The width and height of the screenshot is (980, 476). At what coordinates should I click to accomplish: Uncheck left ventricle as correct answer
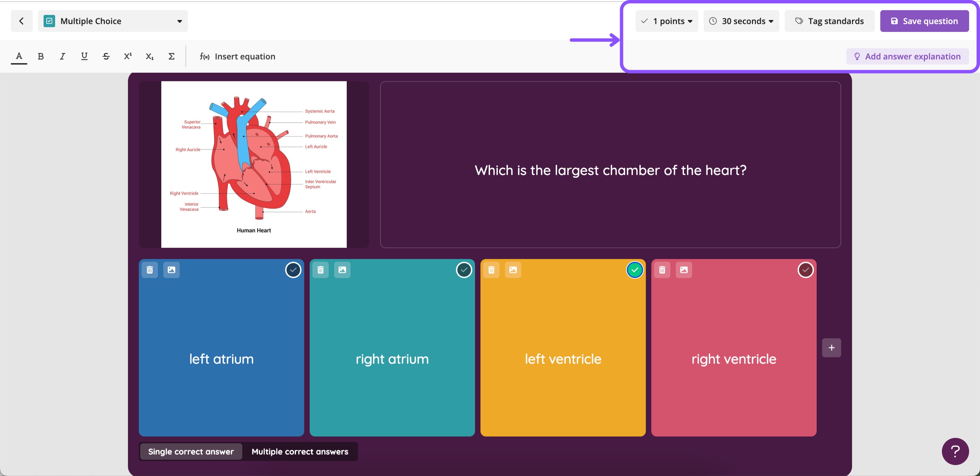coord(635,270)
